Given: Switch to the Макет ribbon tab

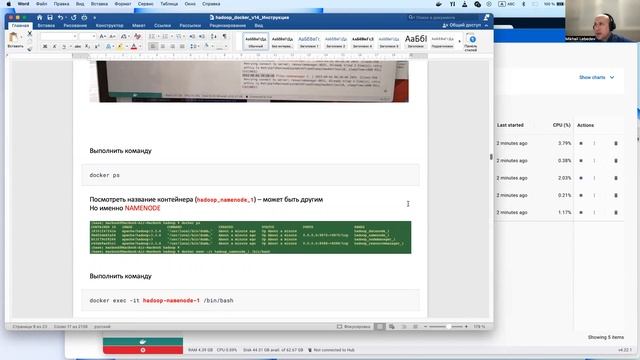Looking at the screenshot, I should click(139, 25).
